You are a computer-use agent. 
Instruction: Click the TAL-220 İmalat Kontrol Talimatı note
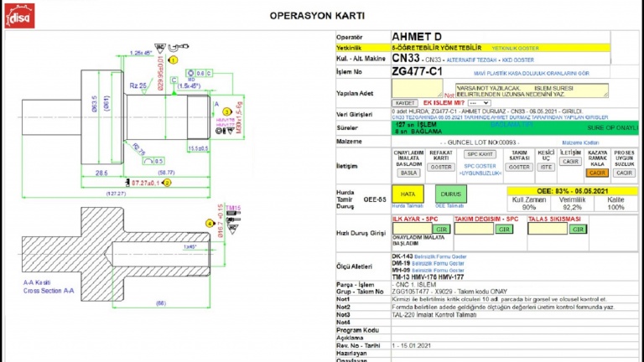[x=434, y=315]
